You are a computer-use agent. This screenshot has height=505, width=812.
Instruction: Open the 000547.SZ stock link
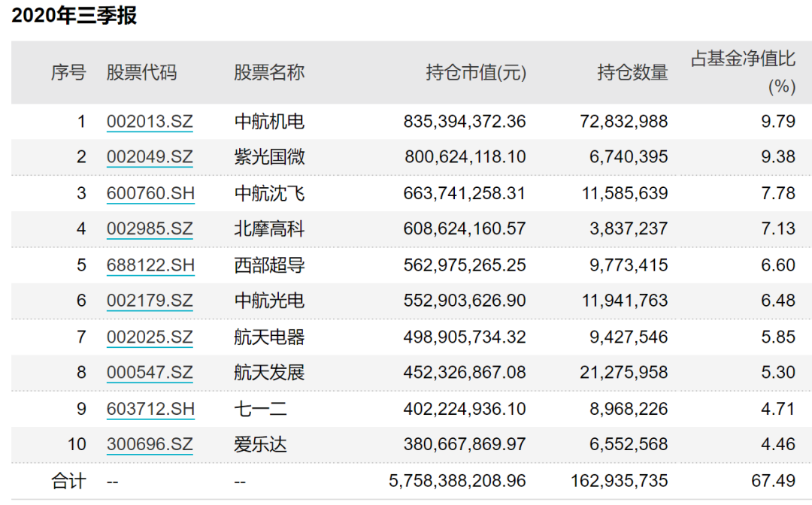point(150,373)
